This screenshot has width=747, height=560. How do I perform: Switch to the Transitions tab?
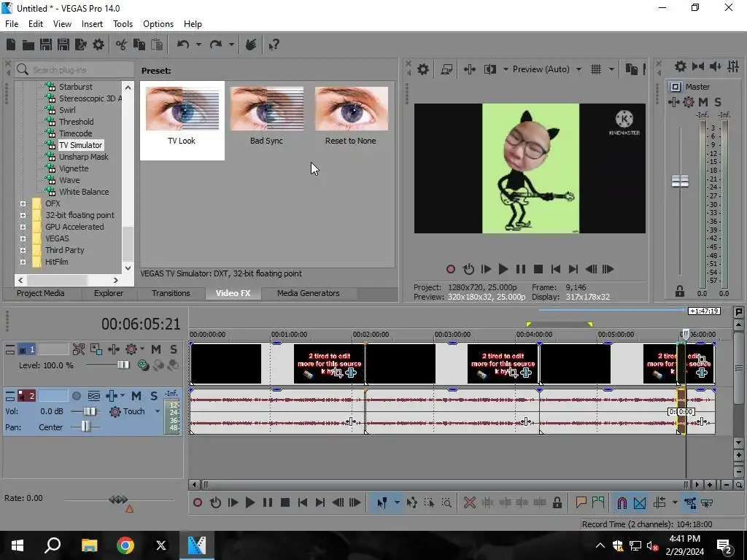tap(171, 293)
